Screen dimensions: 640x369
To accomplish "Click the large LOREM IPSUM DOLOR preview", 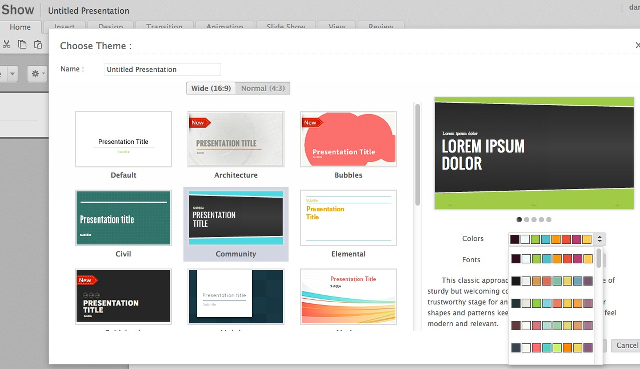I will [x=534, y=153].
